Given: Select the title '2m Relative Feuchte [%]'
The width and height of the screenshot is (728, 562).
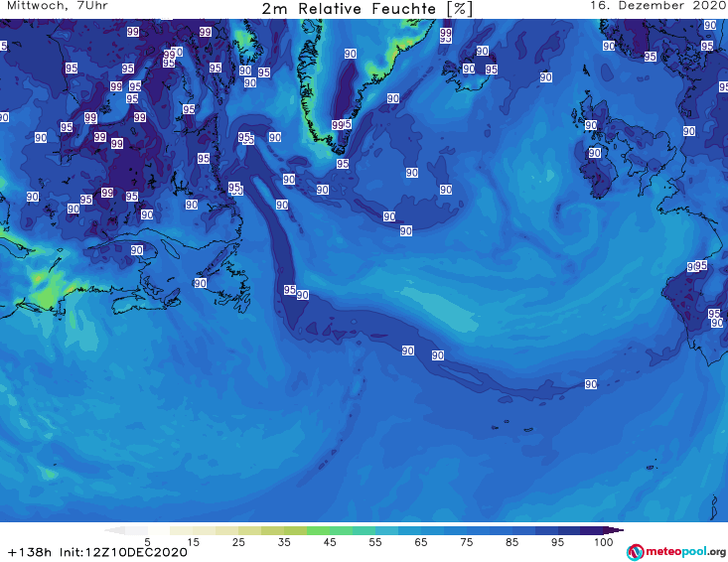Looking at the screenshot, I should (366, 9).
